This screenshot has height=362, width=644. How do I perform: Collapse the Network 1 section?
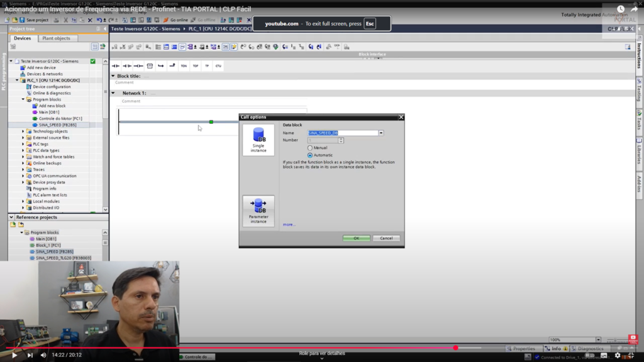113,93
